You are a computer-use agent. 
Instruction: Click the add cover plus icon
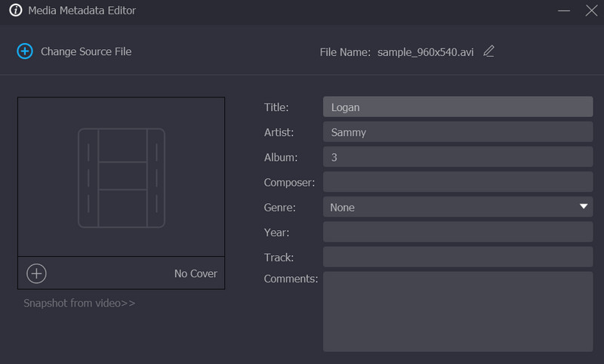click(x=36, y=273)
